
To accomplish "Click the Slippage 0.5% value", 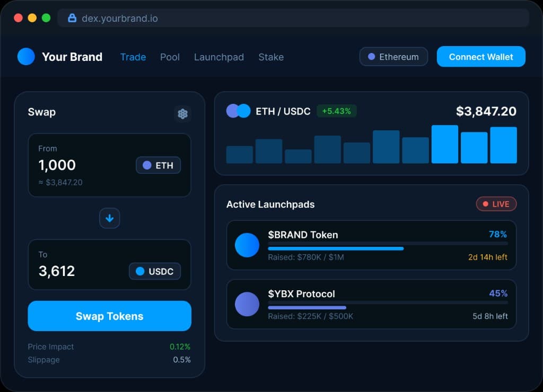I will click(182, 360).
